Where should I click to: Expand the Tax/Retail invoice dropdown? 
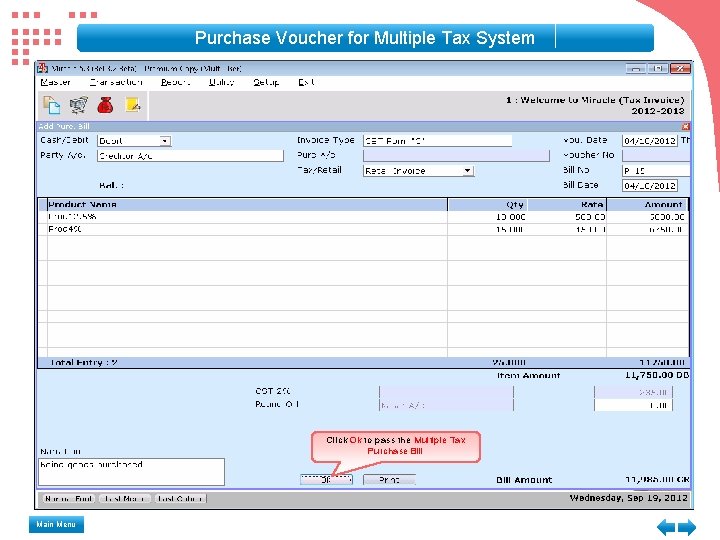(x=467, y=171)
